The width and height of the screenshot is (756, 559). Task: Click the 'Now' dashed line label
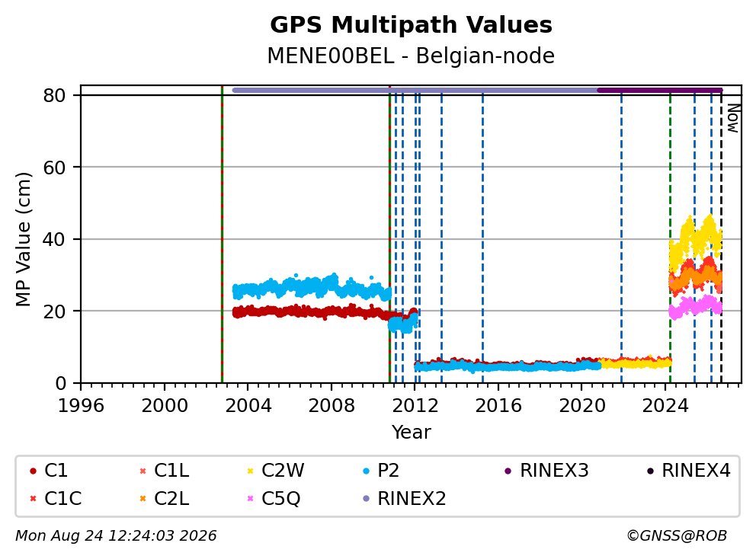(x=733, y=118)
